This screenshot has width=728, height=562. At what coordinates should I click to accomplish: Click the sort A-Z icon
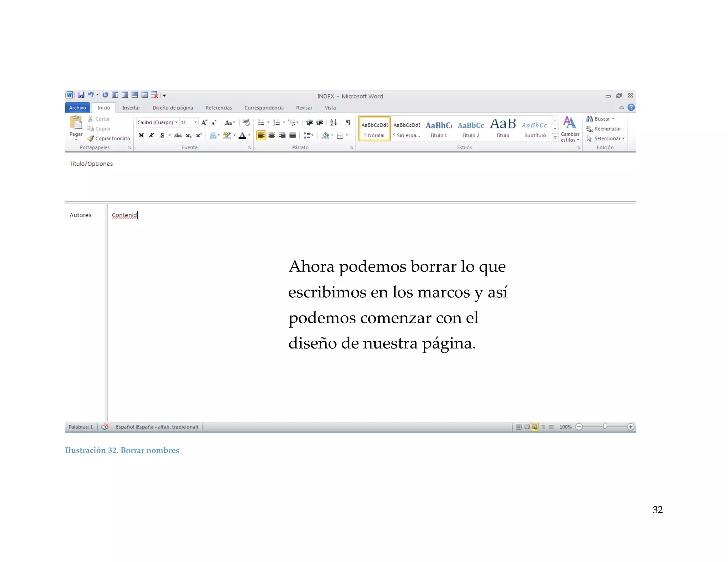tap(333, 123)
